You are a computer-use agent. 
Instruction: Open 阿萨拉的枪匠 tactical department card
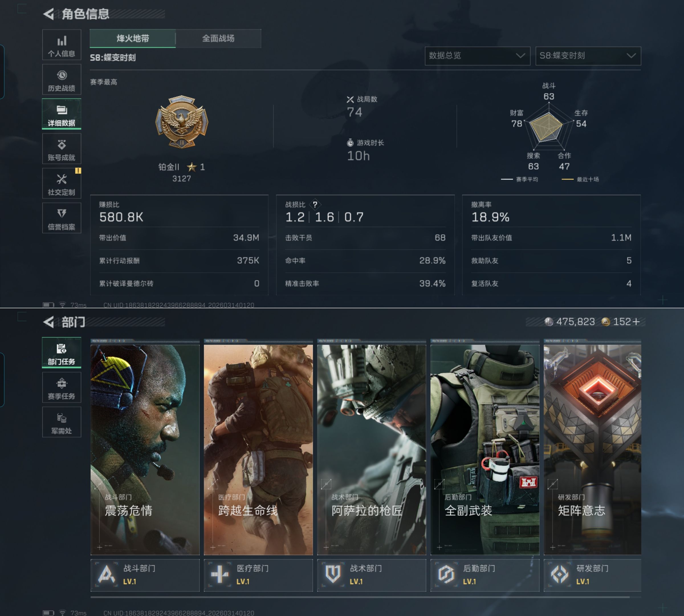371,449
